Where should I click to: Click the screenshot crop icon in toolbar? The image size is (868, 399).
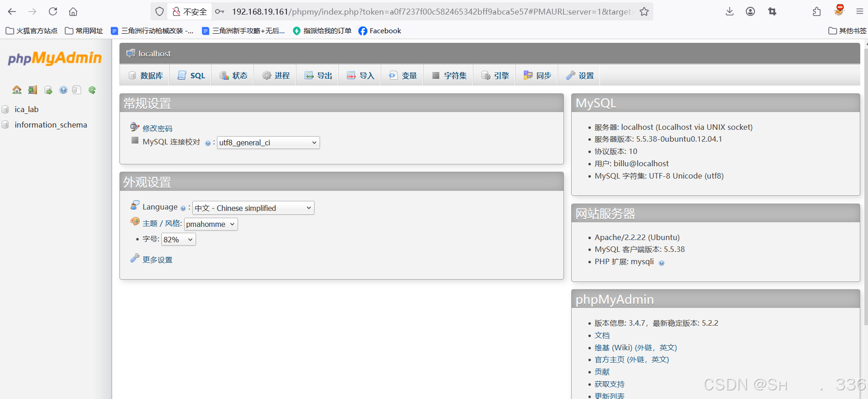tap(772, 11)
